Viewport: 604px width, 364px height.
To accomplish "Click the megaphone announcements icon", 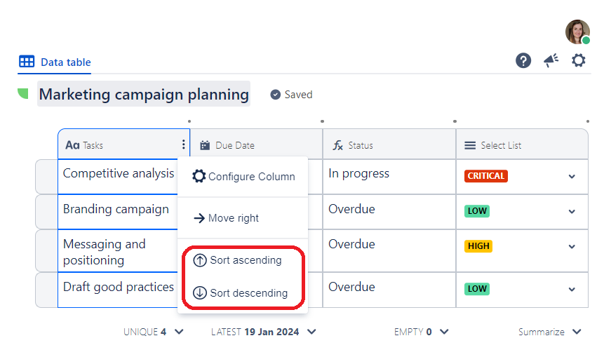I will (551, 61).
